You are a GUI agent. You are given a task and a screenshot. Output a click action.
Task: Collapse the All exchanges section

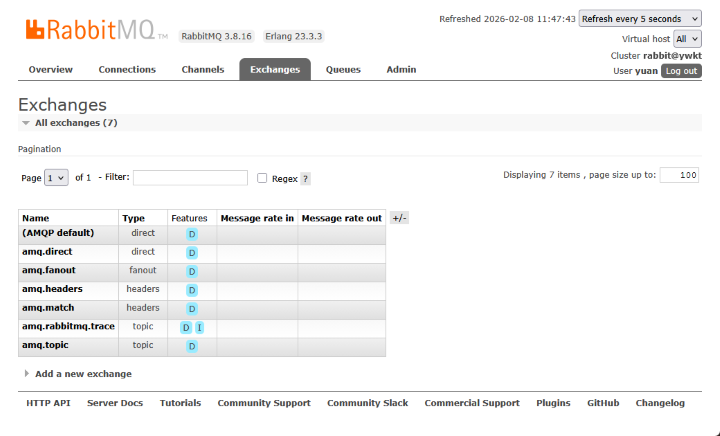pyautogui.click(x=76, y=123)
